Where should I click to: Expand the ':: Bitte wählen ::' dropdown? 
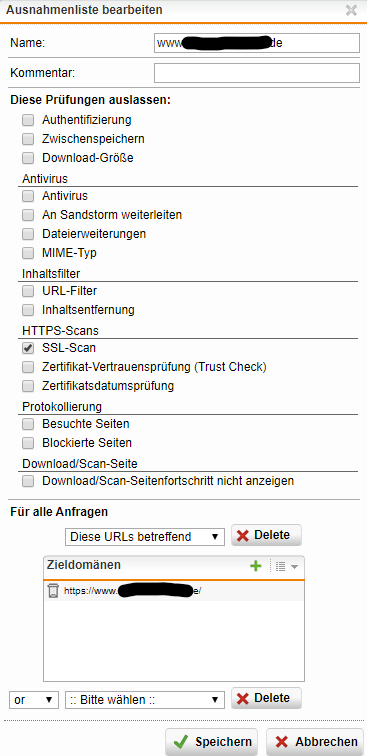tap(145, 700)
